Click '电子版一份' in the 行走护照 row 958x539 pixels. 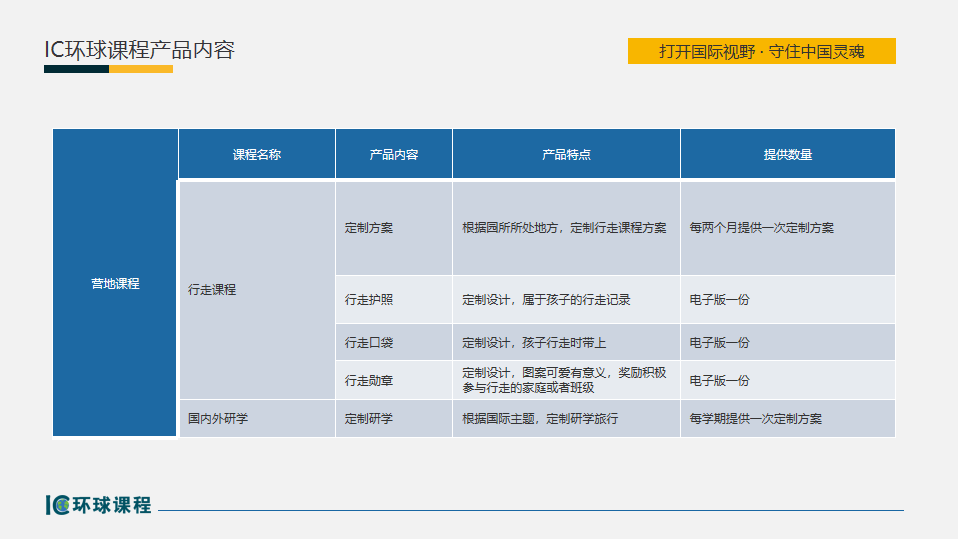tap(719, 299)
